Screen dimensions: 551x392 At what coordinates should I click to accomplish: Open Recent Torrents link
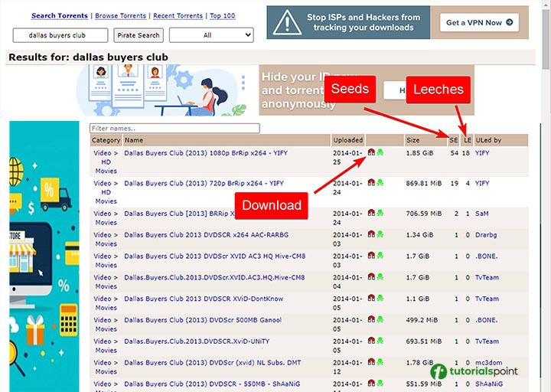click(x=178, y=16)
